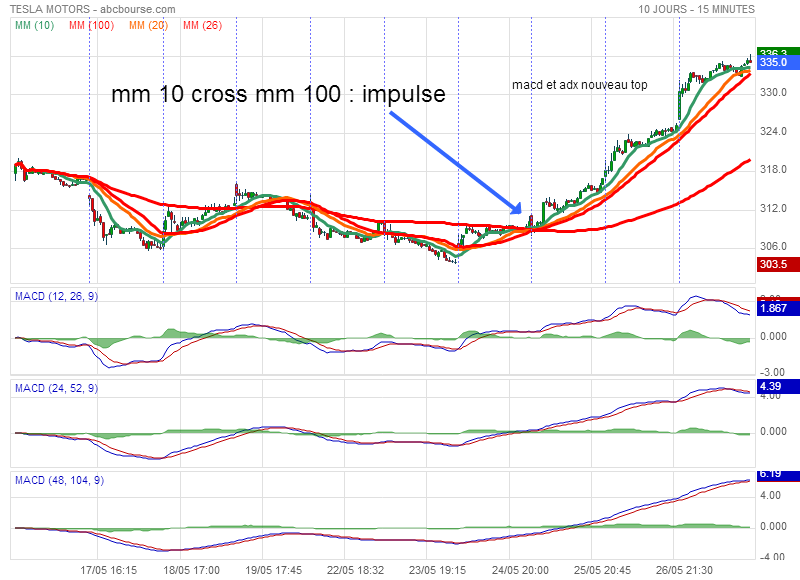Click the 335.0 current price tag
The image size is (800, 580).
tap(778, 62)
